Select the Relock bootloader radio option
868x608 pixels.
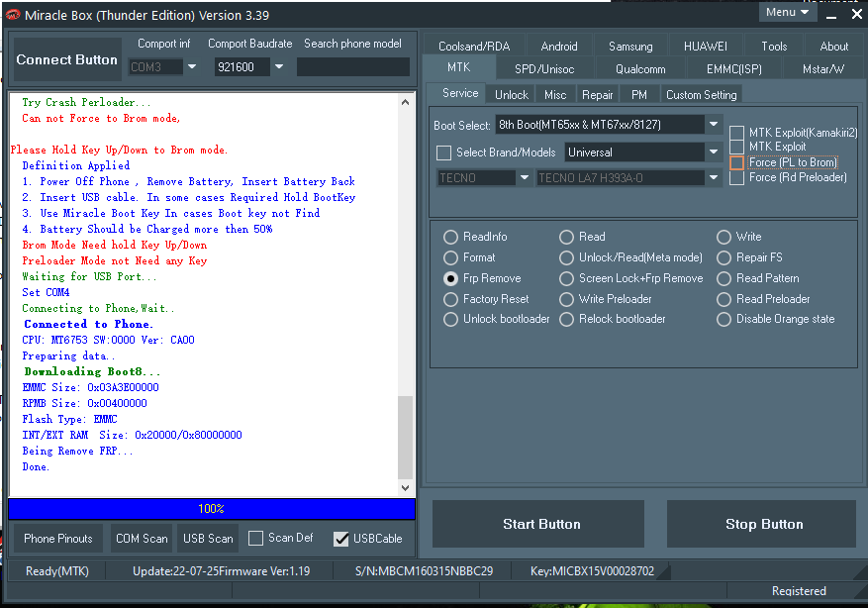point(566,320)
